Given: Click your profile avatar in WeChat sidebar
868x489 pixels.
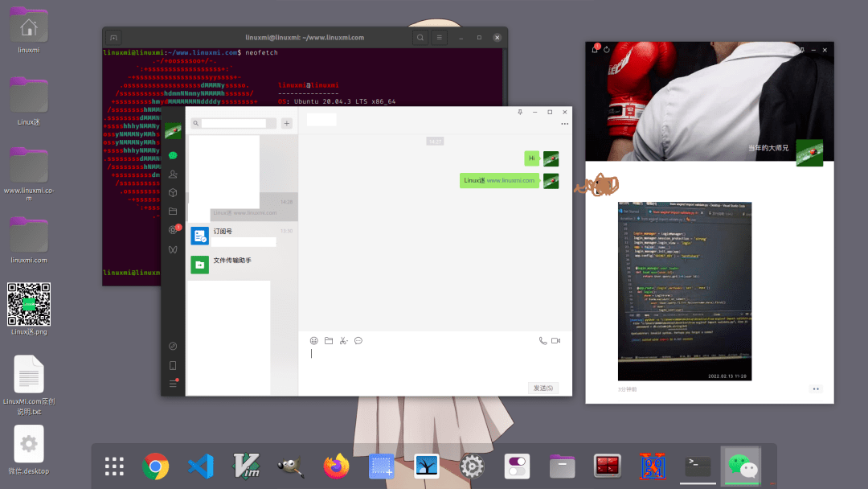Looking at the screenshot, I should pyautogui.click(x=173, y=131).
